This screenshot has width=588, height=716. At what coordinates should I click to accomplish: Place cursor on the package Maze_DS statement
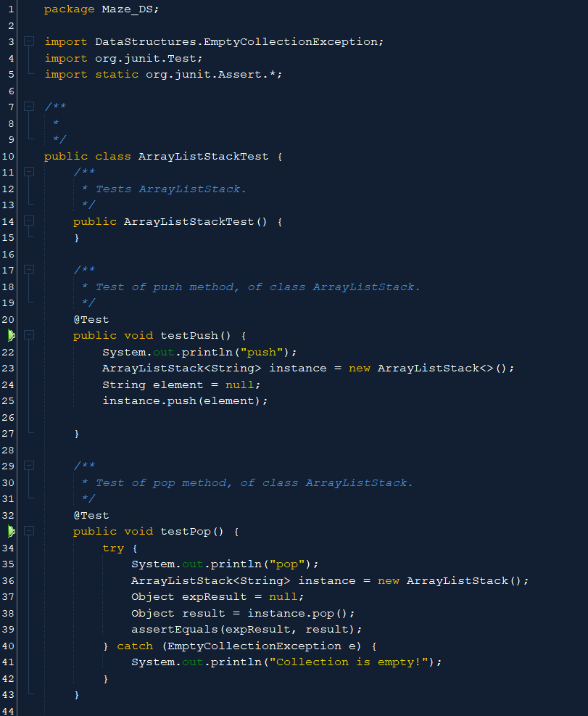tap(102, 9)
